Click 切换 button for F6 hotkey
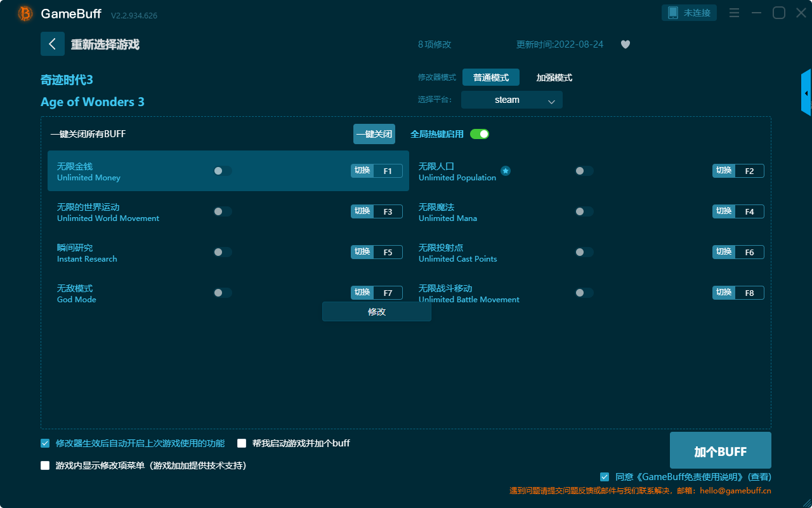 [x=724, y=252]
